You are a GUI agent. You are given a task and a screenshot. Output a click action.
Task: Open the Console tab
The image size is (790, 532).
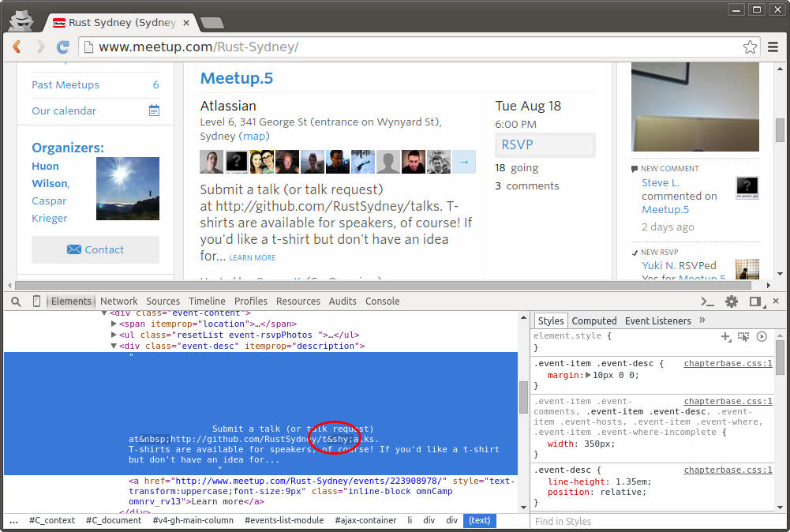(x=383, y=302)
